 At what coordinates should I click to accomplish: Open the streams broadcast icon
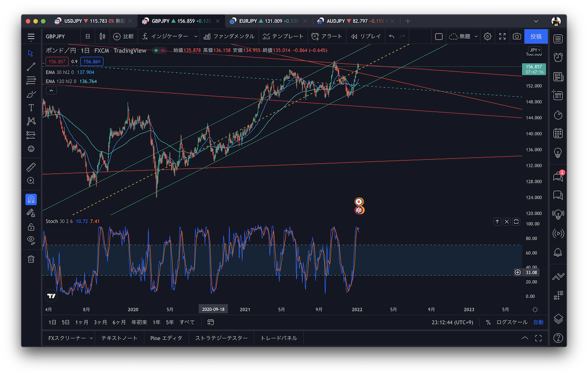(558, 233)
